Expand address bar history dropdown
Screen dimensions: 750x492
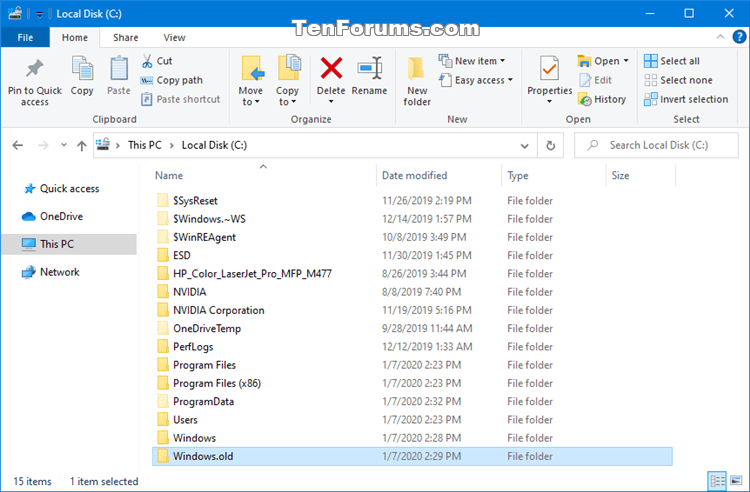point(525,145)
